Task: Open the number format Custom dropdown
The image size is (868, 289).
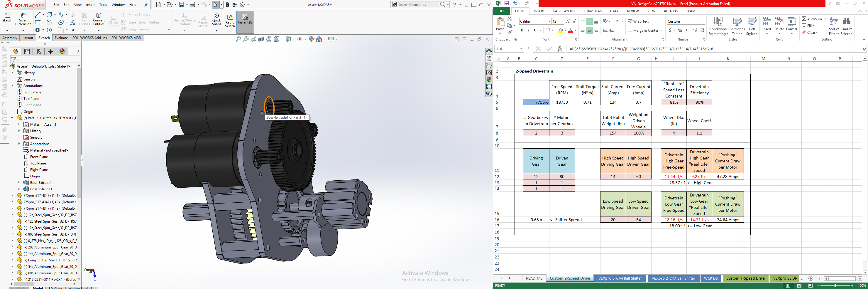Action: coord(703,21)
